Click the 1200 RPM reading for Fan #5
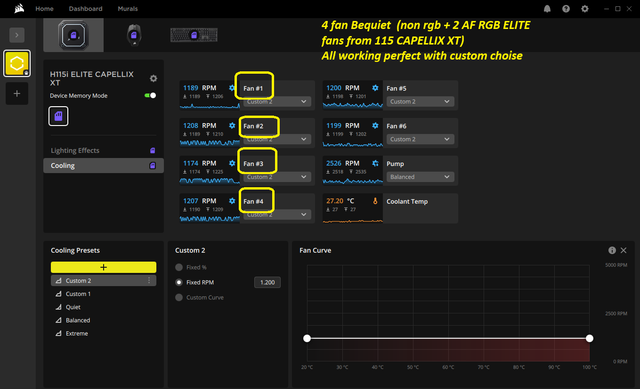The width and height of the screenshot is (640, 389). [x=343, y=88]
